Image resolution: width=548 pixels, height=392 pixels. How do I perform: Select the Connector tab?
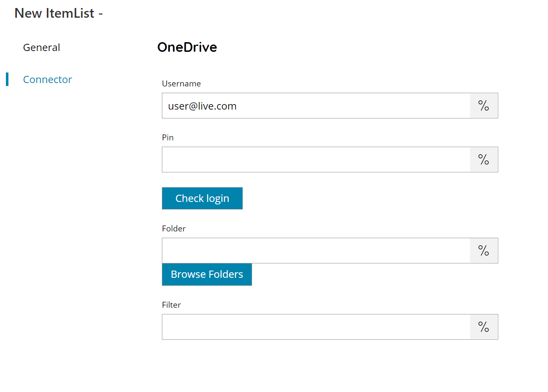point(47,80)
